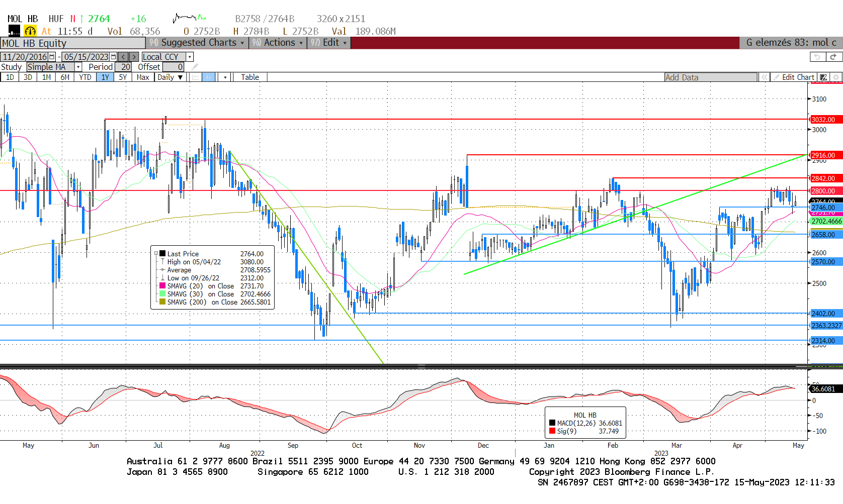The width and height of the screenshot is (843, 504).
Task: Click the pencil icon next to Offset
Action: point(195,67)
